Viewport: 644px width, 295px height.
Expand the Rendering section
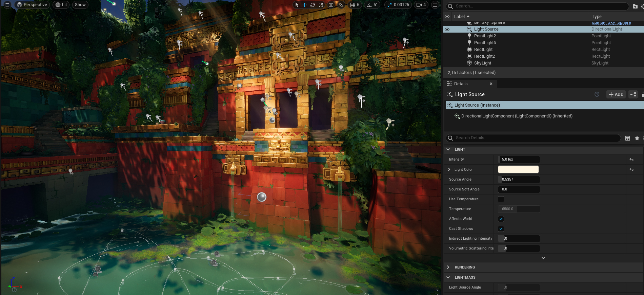coord(448,268)
